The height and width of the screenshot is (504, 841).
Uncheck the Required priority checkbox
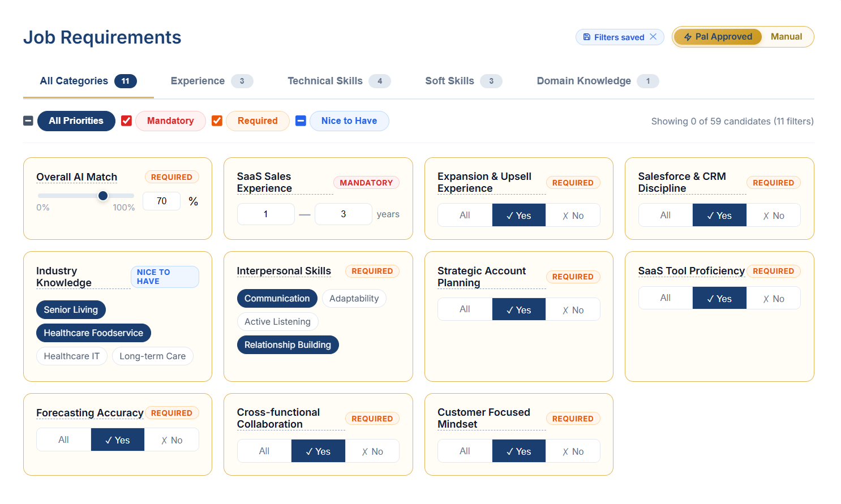(x=217, y=121)
